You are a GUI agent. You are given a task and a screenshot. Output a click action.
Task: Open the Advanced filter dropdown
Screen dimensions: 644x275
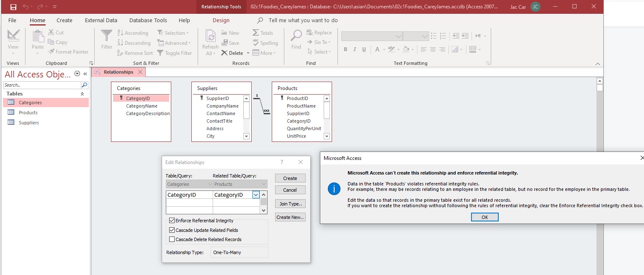tap(174, 43)
